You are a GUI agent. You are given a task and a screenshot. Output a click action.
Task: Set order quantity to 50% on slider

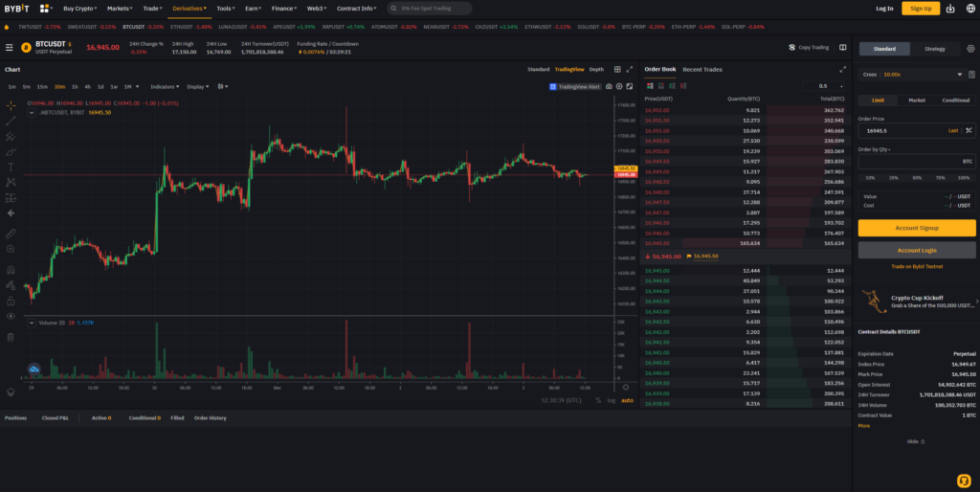pyautogui.click(x=916, y=177)
